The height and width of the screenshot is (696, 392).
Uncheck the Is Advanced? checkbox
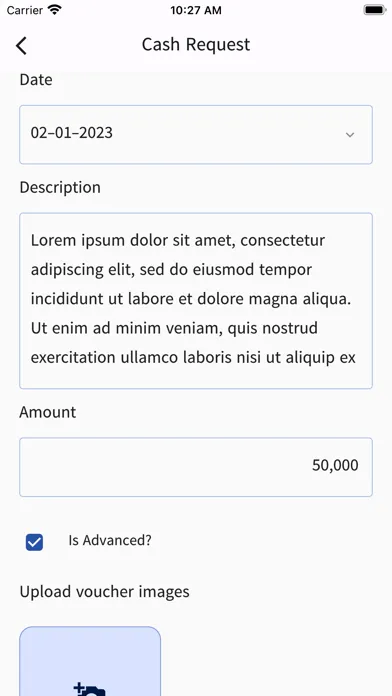[34, 542]
